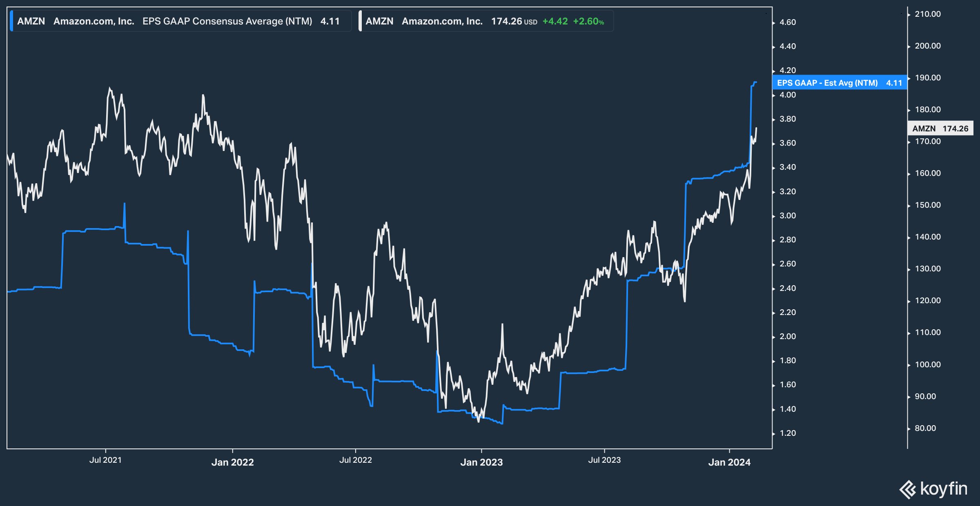Click the 1.60 EPS axis value
Image resolution: width=980 pixels, height=506 pixels.
[x=788, y=385]
